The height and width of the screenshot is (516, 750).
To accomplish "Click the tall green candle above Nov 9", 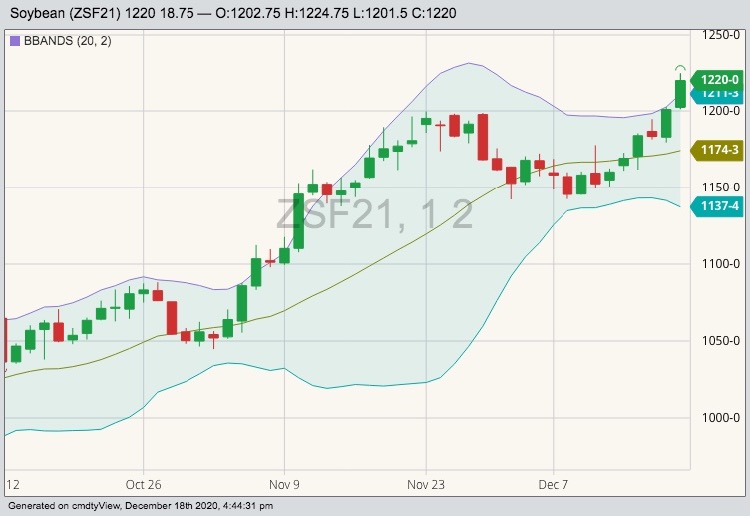I will click(298, 220).
